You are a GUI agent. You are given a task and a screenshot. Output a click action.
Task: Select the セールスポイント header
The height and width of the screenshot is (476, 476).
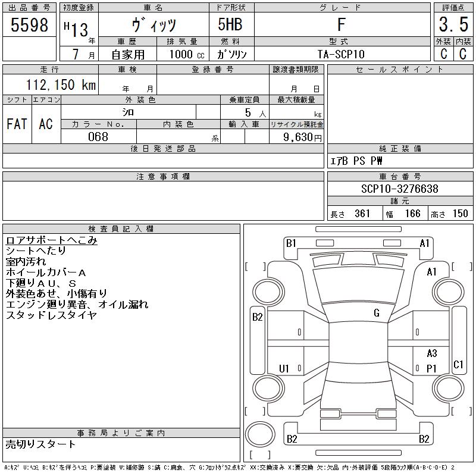click(x=399, y=70)
